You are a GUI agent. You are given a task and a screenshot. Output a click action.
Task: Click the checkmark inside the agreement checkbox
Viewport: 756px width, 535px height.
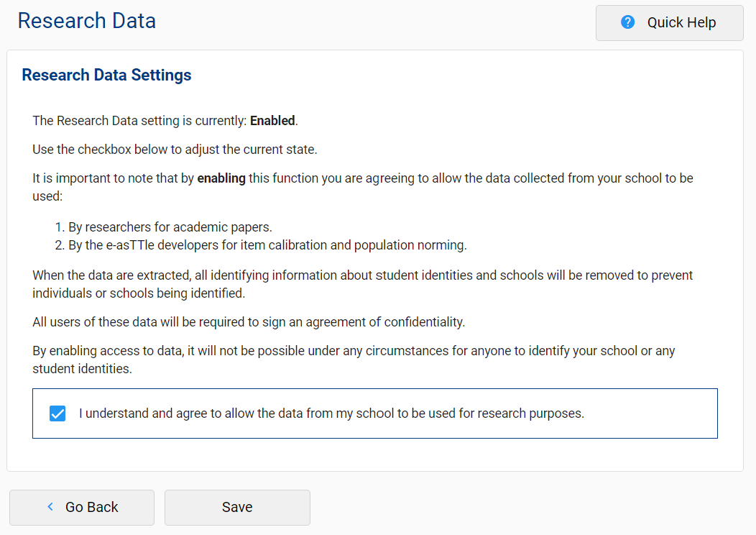tap(57, 413)
